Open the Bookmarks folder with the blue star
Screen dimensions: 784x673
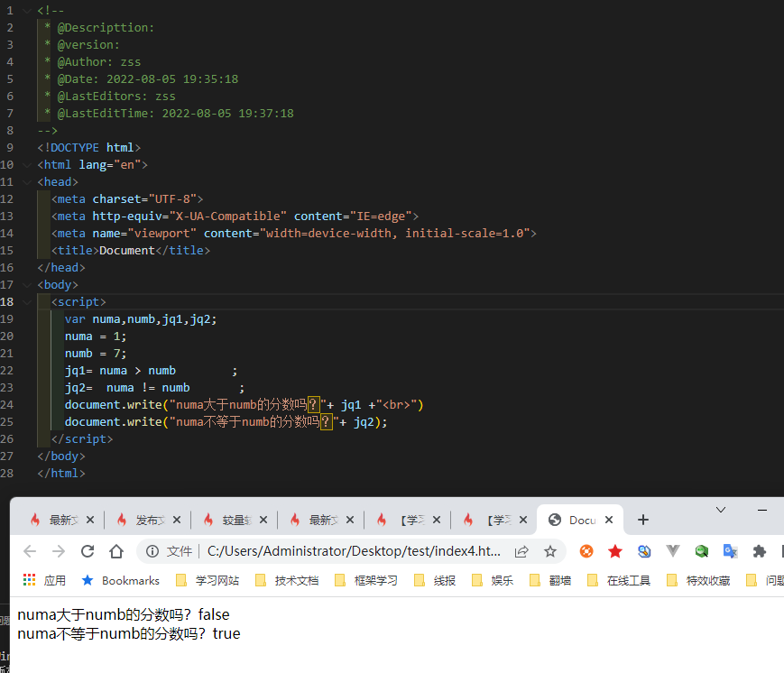click(120, 580)
